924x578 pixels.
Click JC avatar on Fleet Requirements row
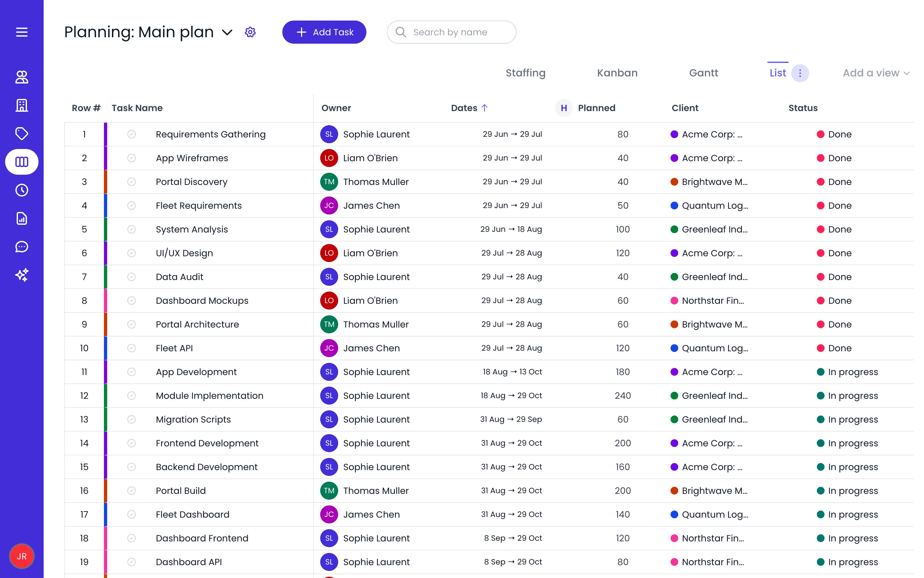pyautogui.click(x=329, y=205)
